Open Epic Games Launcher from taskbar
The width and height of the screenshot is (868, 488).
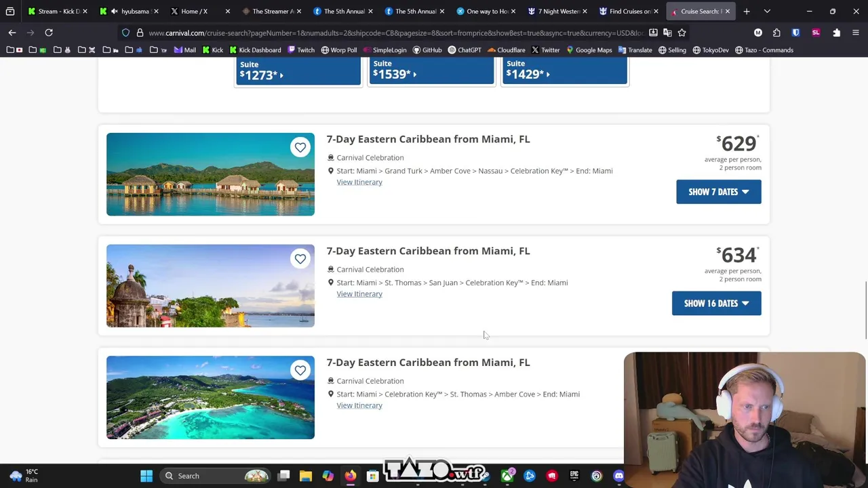(x=574, y=476)
